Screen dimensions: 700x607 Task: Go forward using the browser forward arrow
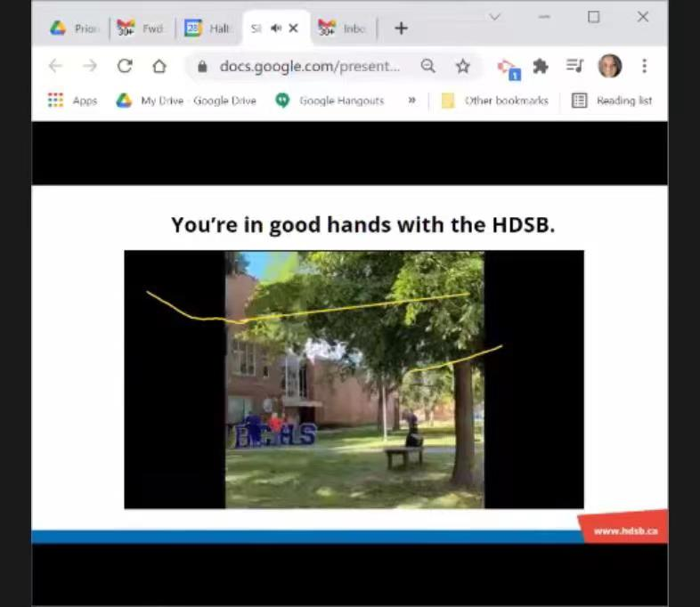tap(90, 66)
